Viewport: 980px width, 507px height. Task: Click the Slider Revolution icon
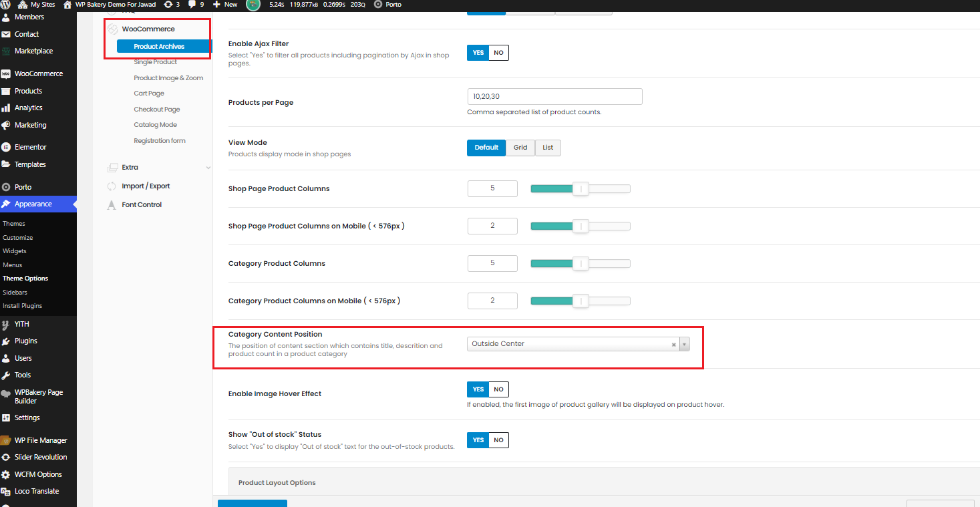[x=6, y=457]
